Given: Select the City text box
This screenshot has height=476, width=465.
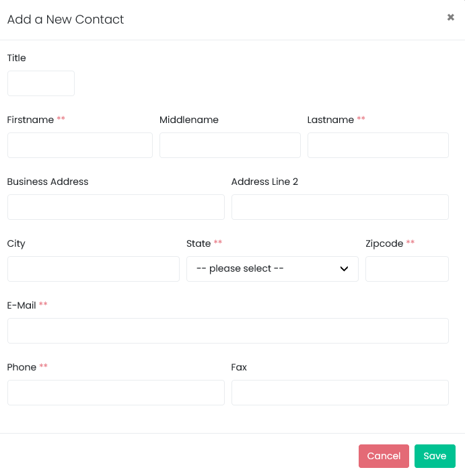Looking at the screenshot, I should tap(94, 269).
